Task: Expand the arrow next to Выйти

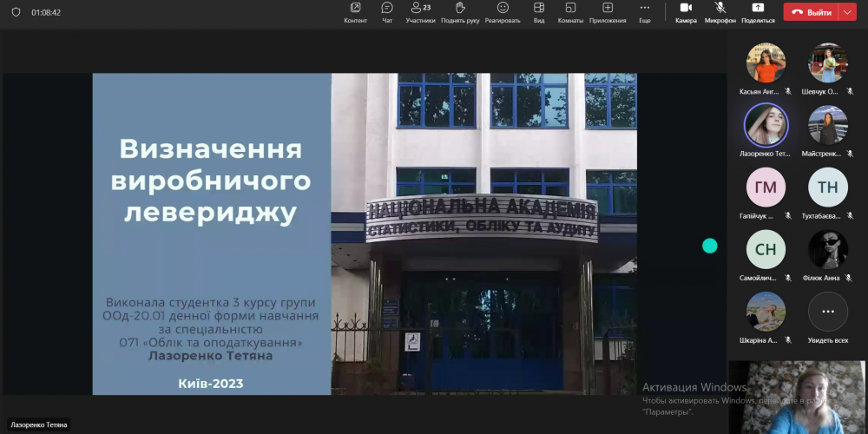Action: pos(847,12)
